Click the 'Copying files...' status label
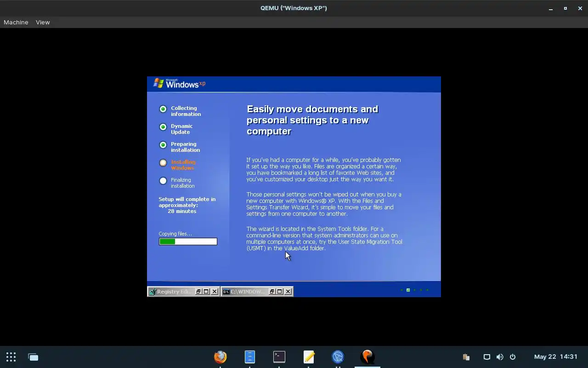 coord(175,234)
